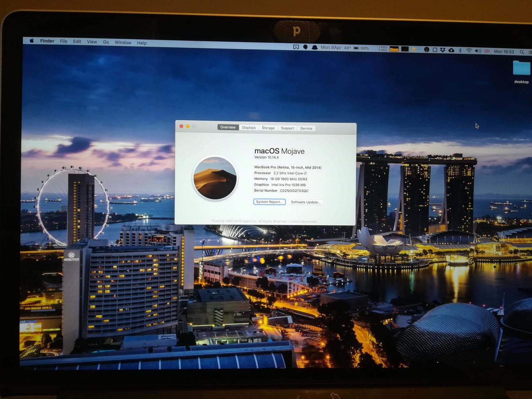Click the battery status icon
This screenshot has height=399, width=532.
coord(356,48)
